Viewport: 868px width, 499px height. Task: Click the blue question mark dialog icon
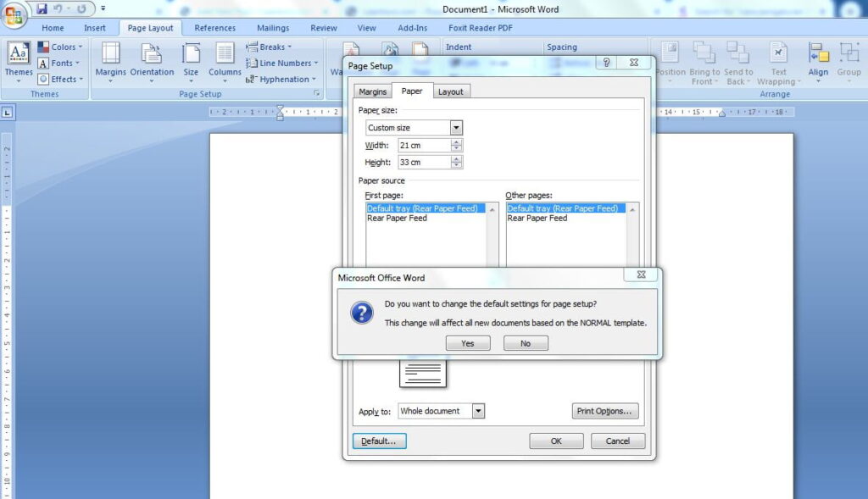[361, 313]
